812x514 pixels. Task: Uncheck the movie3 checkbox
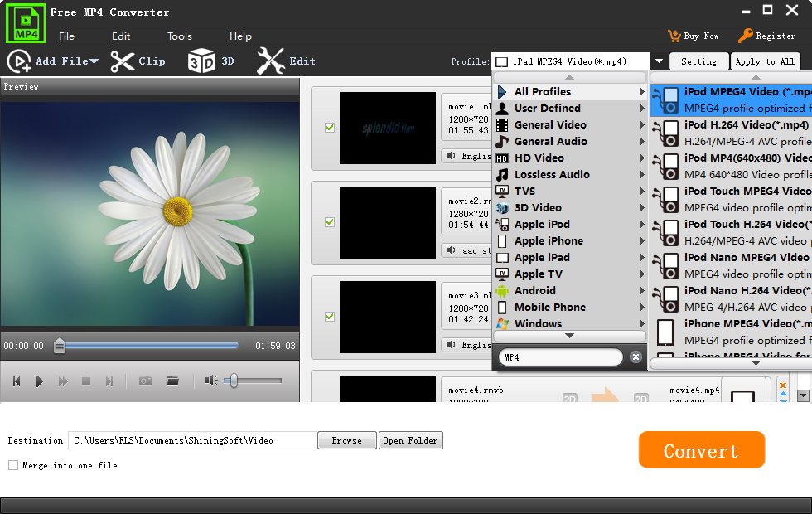pyautogui.click(x=330, y=317)
